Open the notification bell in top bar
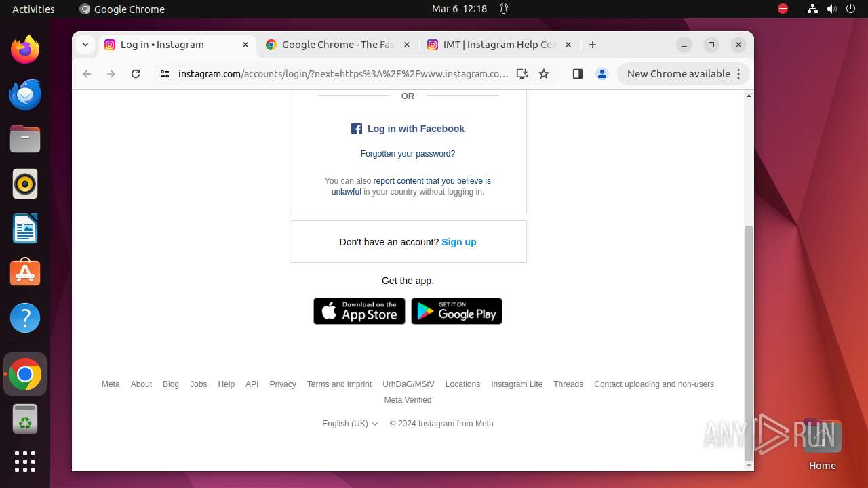Image resolution: width=868 pixels, height=488 pixels. point(504,9)
